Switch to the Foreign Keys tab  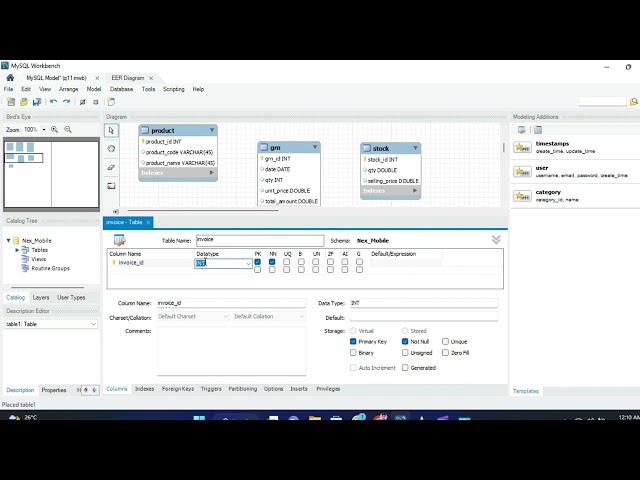pos(178,389)
